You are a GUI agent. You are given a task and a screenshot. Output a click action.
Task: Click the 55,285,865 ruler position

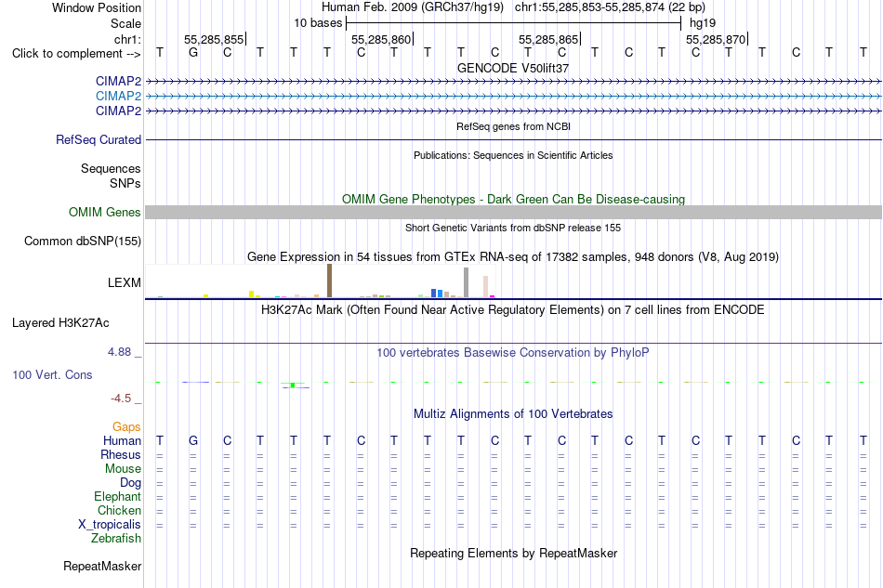548,39
